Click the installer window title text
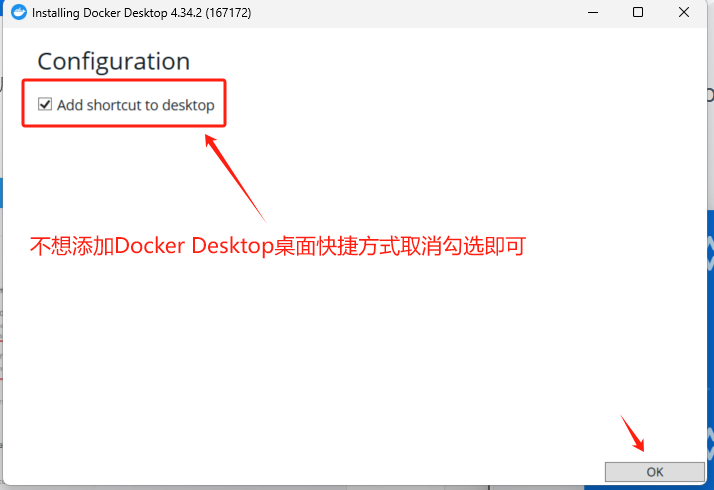Viewport: 714px width, 490px height. click(x=141, y=13)
